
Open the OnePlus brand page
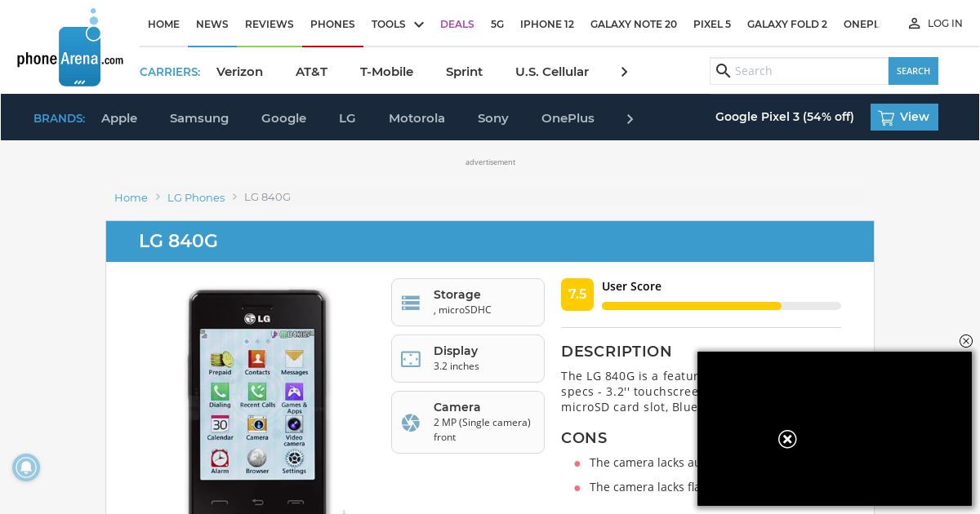pos(568,118)
